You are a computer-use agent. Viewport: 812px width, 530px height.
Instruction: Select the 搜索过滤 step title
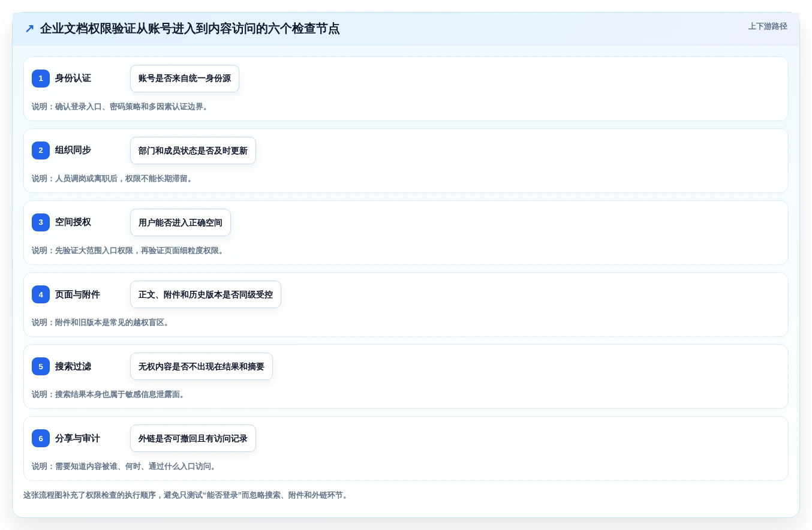[x=73, y=366]
